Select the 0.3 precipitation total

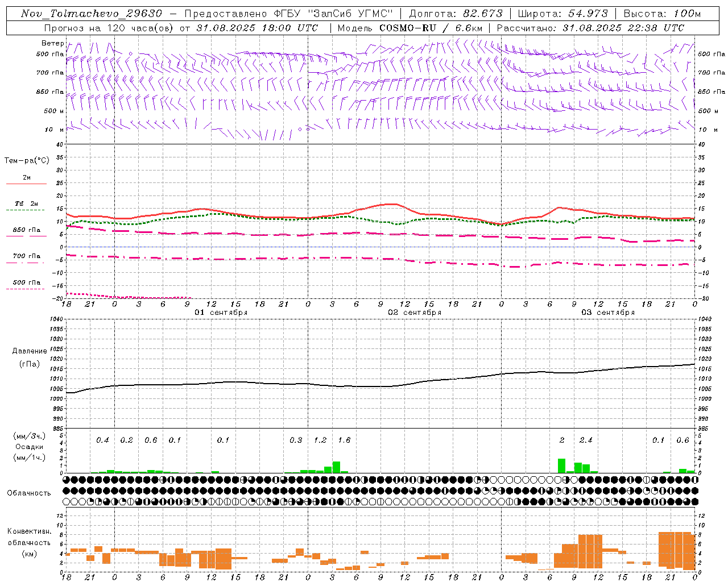tap(296, 440)
